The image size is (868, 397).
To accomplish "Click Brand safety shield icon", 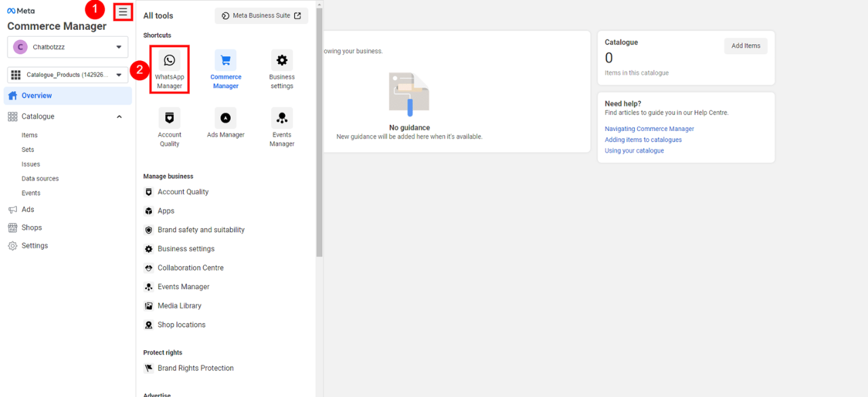I will point(149,230).
